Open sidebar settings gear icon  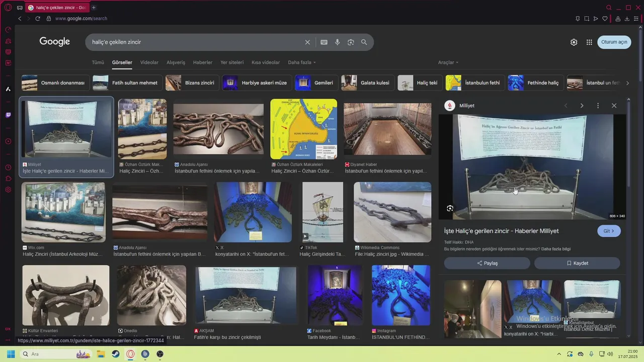(x=8, y=190)
